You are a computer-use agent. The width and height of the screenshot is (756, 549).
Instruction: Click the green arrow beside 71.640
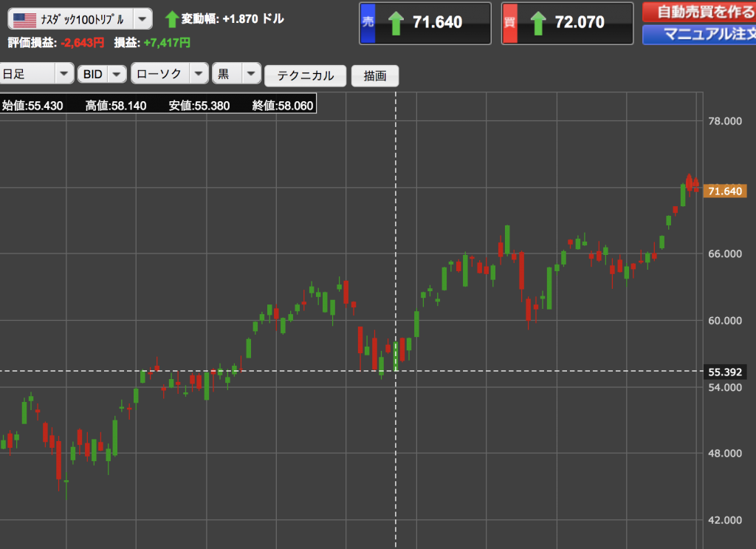[396, 23]
